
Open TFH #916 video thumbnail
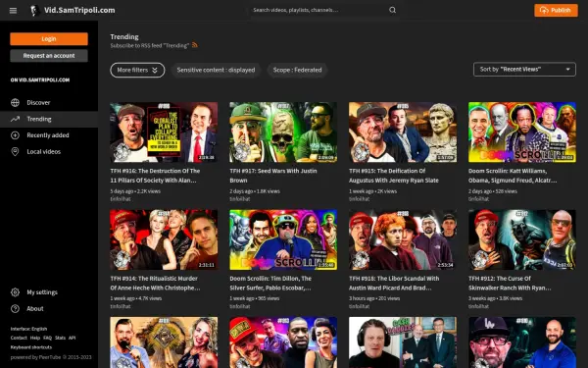[x=164, y=132]
